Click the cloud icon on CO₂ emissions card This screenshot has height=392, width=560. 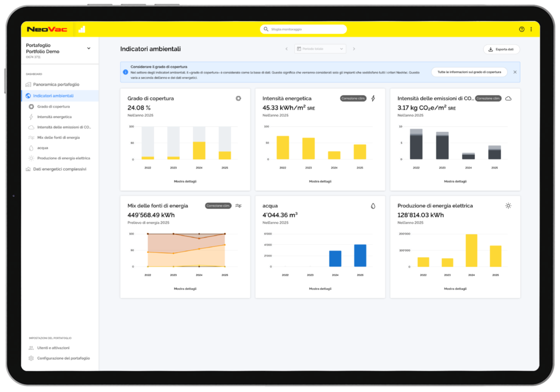[x=508, y=99]
